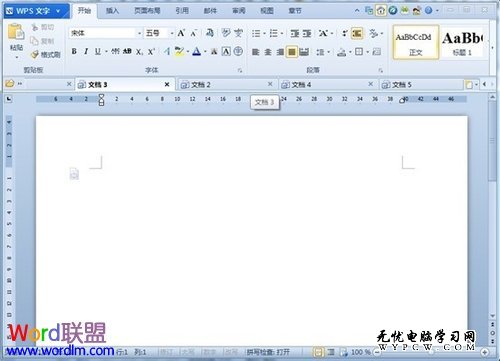Viewport: 500px width, 361px height.
Task: Click the text highlight color marker
Action: pyautogui.click(x=179, y=51)
